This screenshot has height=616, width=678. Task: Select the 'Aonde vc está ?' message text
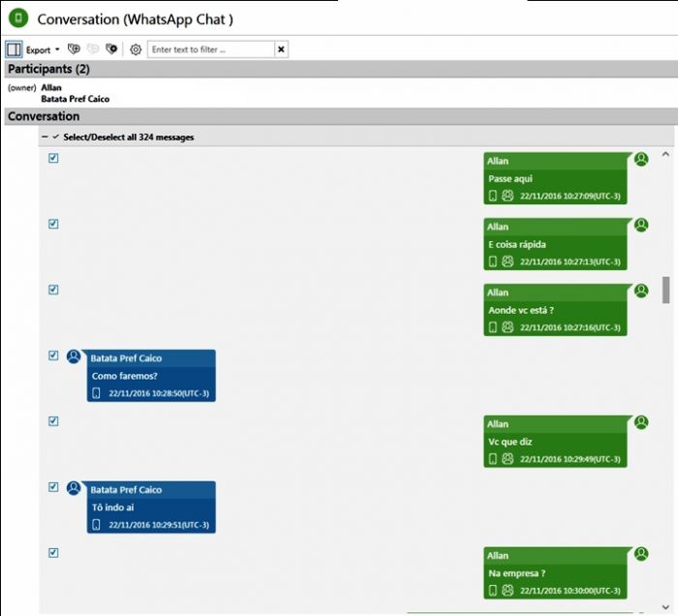point(521,310)
